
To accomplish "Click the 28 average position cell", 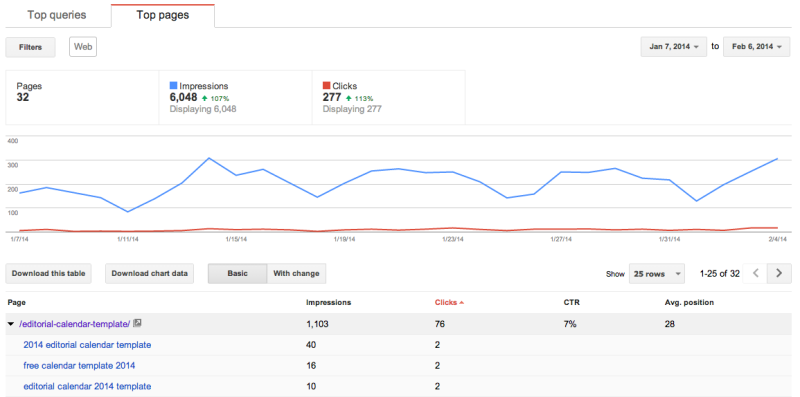I will pos(670,324).
